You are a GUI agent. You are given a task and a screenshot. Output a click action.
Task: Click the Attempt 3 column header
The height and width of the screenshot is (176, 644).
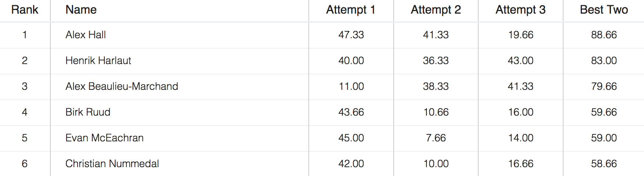pos(520,10)
